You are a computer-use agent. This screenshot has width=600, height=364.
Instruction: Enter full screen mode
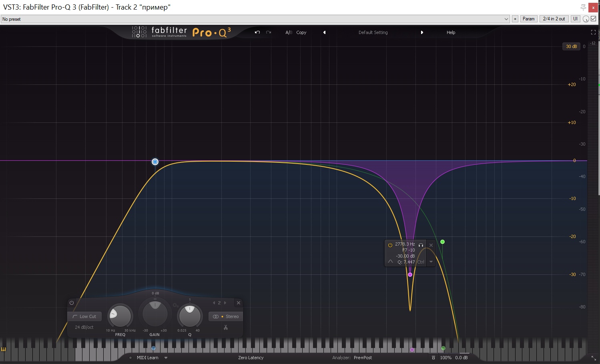coord(593,32)
